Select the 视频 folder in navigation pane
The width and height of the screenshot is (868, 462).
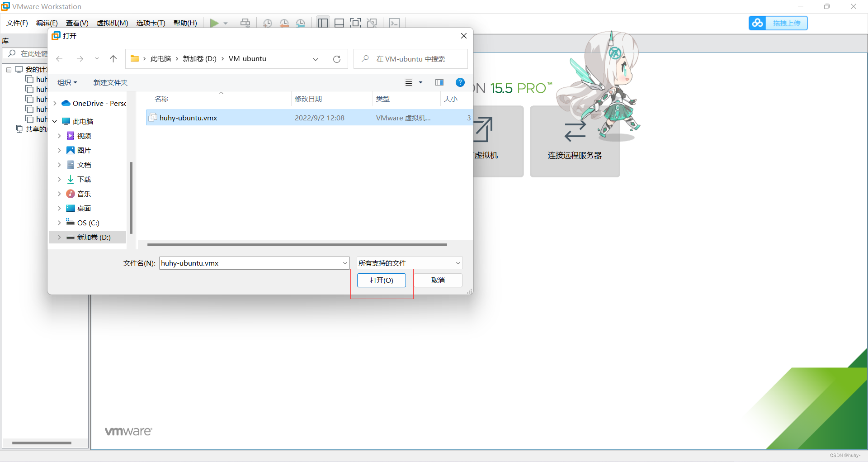tap(84, 136)
